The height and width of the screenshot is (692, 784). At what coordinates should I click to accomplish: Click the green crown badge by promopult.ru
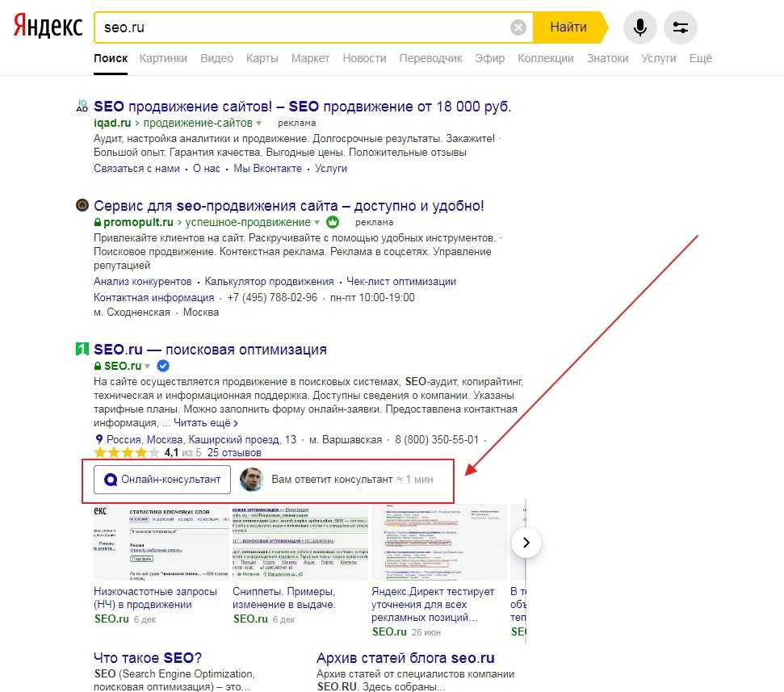[333, 222]
